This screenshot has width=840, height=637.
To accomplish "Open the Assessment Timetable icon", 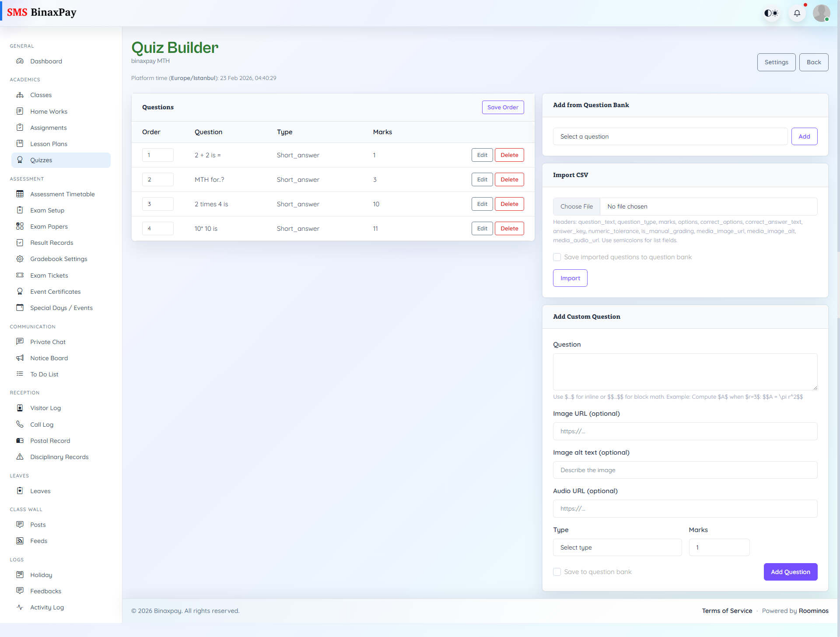I will tap(20, 194).
